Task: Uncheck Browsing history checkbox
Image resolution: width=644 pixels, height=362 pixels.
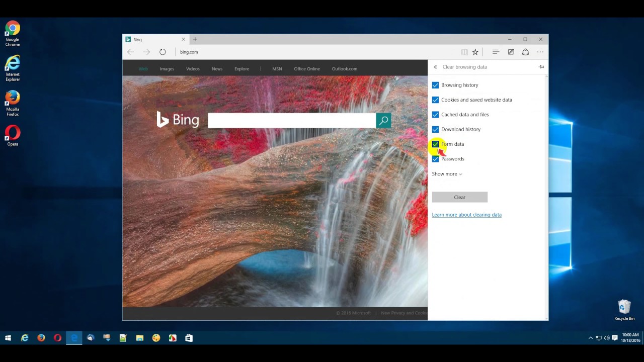Action: pyautogui.click(x=435, y=85)
